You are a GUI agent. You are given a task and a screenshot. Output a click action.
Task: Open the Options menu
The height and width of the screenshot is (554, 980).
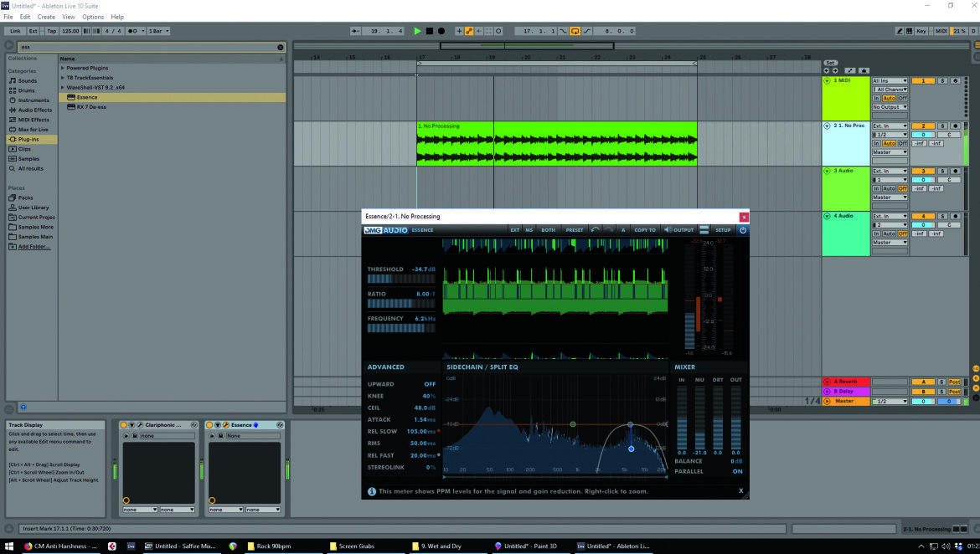[x=93, y=17]
